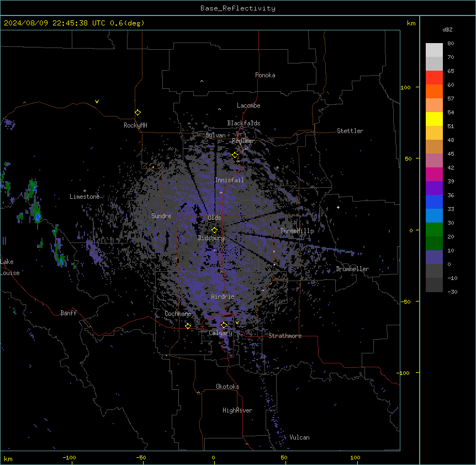Click the yellow marker below Cochrane
This screenshot has height=465, width=476.
188,326
